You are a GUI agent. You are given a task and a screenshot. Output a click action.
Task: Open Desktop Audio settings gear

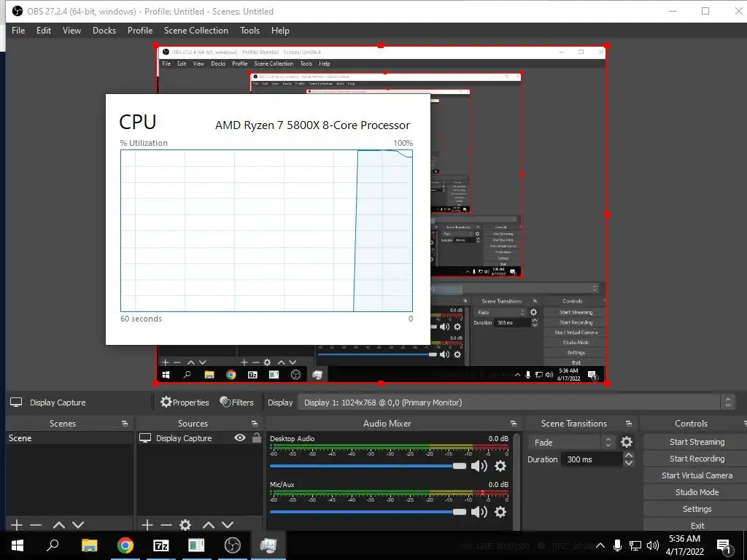click(500, 466)
